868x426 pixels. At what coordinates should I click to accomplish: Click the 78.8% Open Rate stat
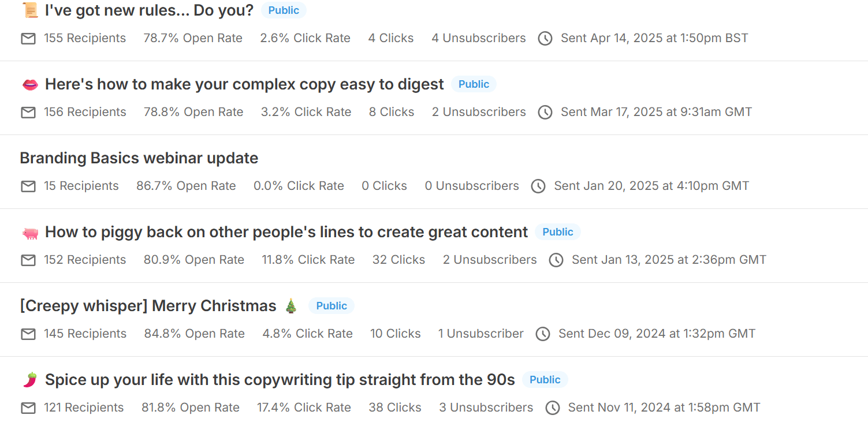193,112
